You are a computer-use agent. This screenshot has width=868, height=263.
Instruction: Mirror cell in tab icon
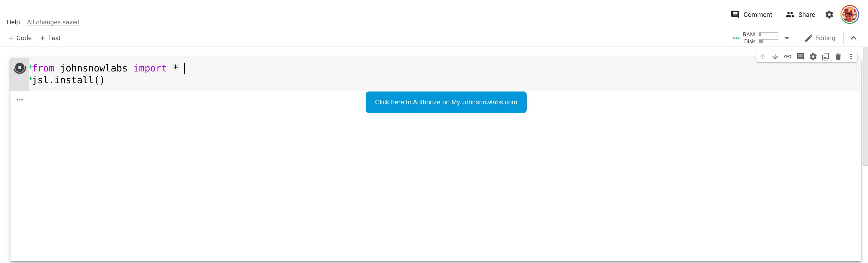825,57
